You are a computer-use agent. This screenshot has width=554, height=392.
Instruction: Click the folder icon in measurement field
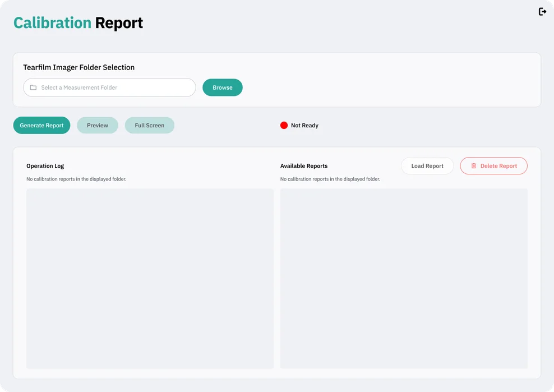(x=33, y=87)
